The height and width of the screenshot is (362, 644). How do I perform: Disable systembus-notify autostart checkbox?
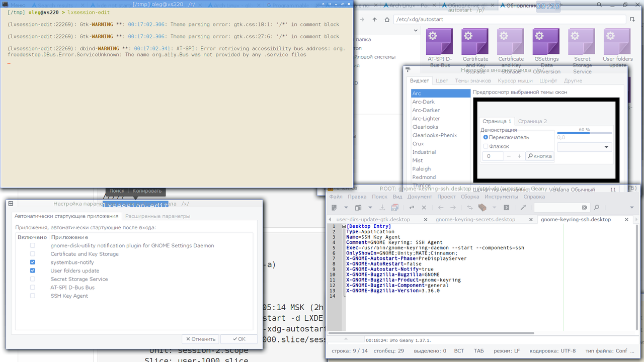tap(33, 262)
